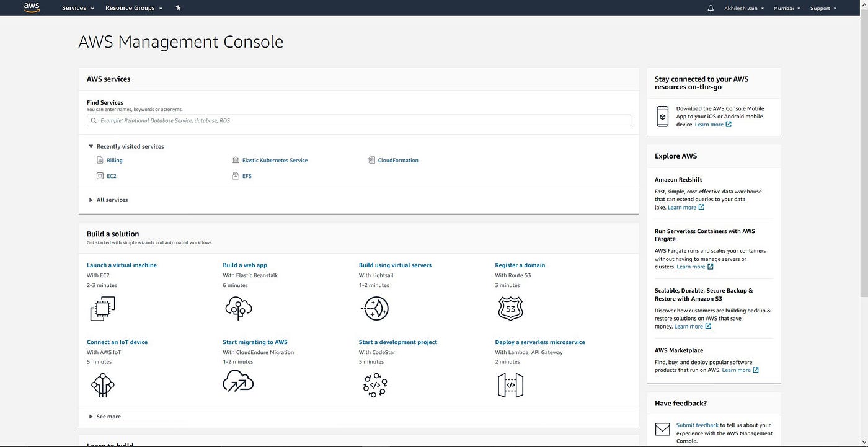Click the Elastic Beanstalk tree icon
868x447 pixels.
click(239, 308)
